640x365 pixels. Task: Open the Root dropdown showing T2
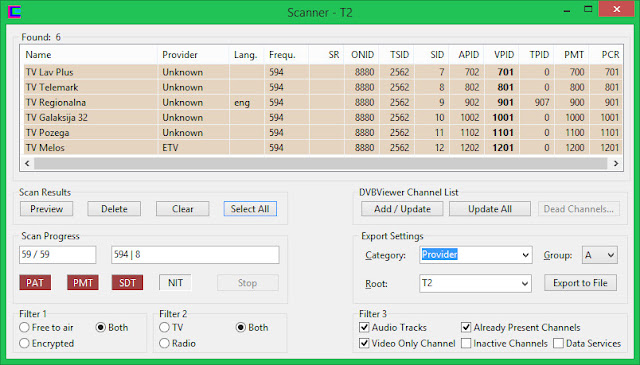[x=476, y=283]
